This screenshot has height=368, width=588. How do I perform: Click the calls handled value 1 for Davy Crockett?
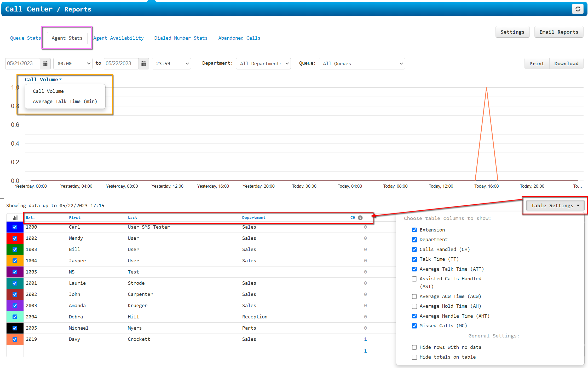365,339
